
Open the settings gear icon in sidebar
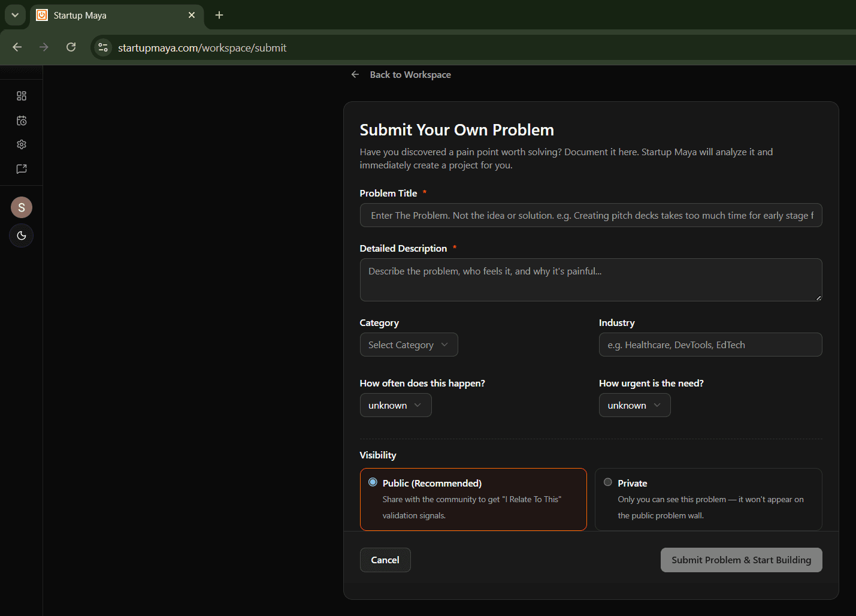[x=22, y=144]
